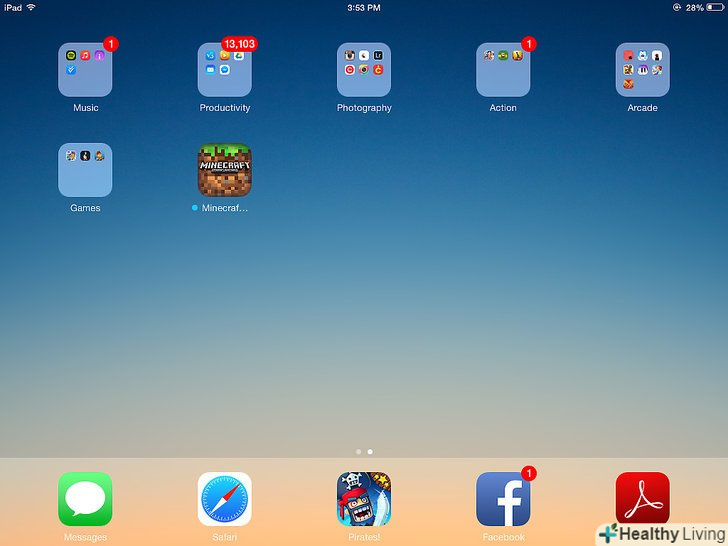728x546 pixels.
Task: Open Facebook from the dock
Action: (503, 499)
